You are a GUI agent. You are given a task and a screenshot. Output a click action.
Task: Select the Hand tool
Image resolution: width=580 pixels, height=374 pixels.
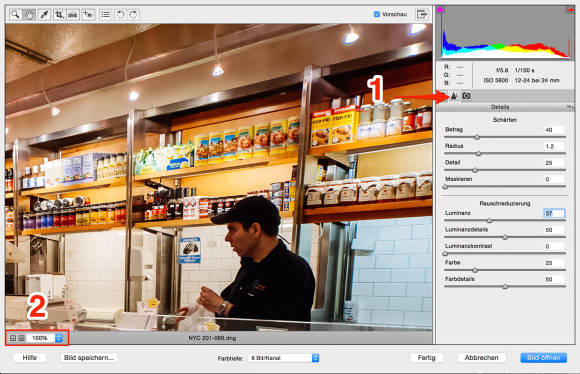[29, 14]
